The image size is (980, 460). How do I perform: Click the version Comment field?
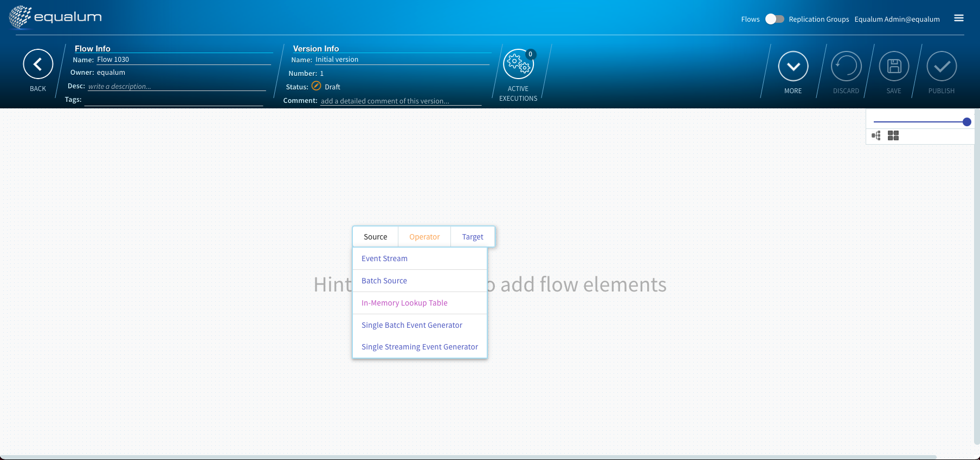401,101
